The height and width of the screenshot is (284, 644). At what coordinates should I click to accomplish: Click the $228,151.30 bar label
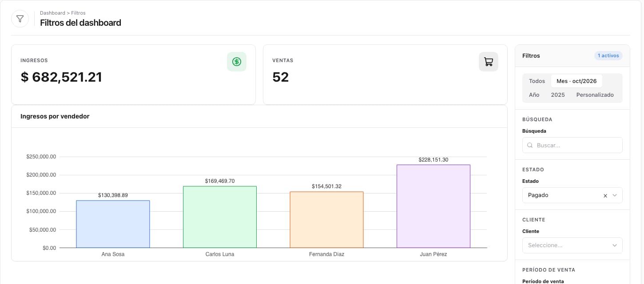click(x=433, y=160)
